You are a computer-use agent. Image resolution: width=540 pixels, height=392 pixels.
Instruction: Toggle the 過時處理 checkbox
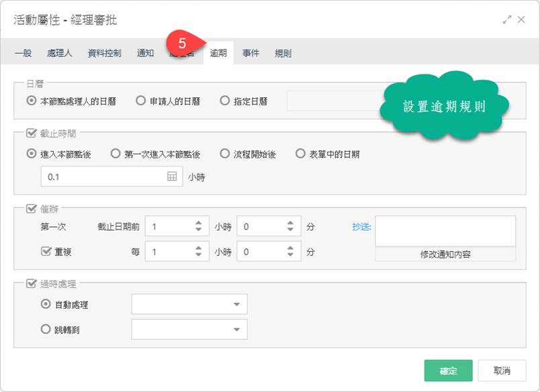tap(32, 283)
